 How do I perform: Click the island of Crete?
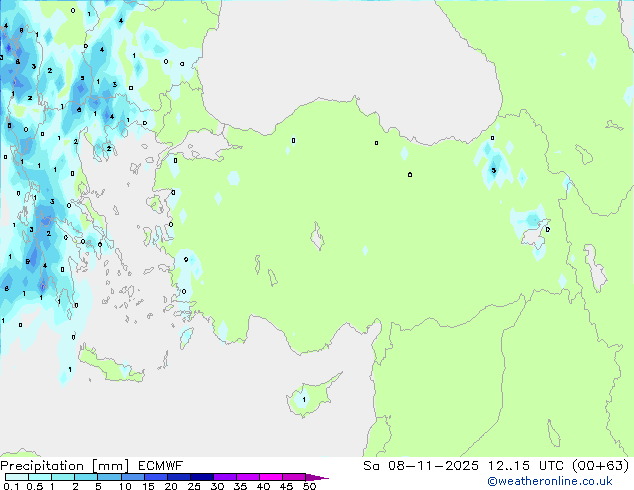pyautogui.click(x=109, y=367)
